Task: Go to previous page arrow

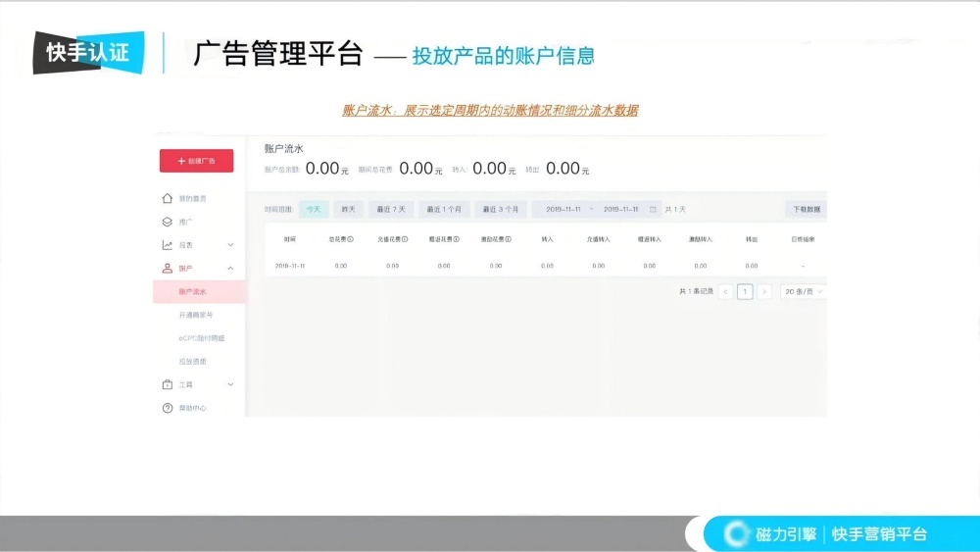Action: tap(725, 292)
